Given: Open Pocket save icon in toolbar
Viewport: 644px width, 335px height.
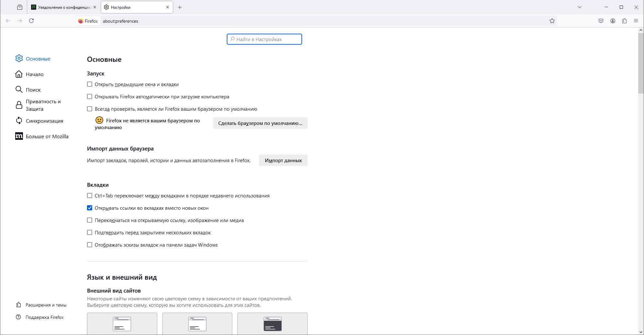Looking at the screenshot, I should (601, 21).
